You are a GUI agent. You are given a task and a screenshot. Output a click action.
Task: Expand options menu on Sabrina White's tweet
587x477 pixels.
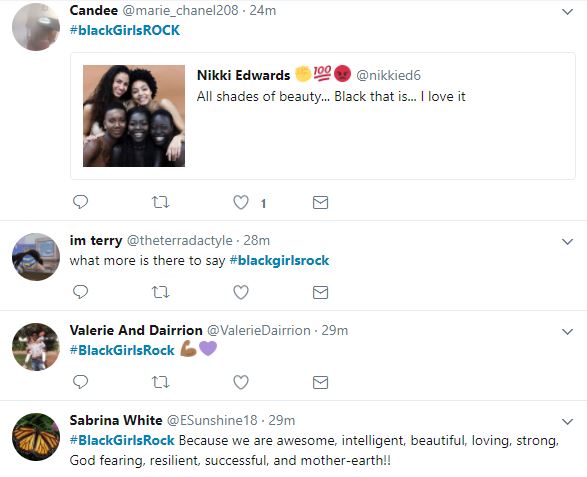568,422
